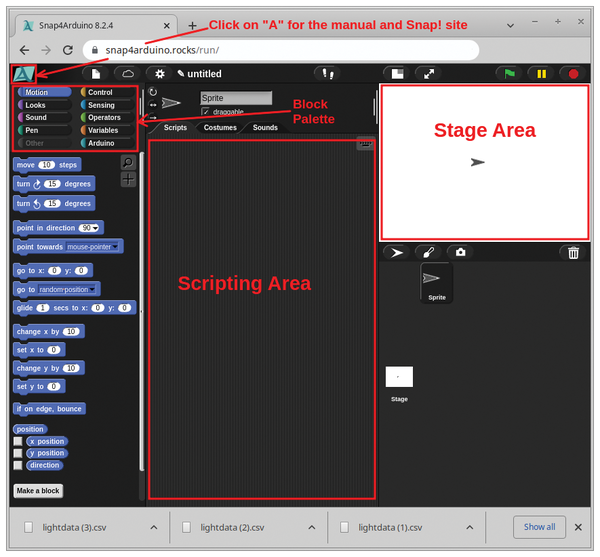Expand lightdata (3).csv download options
600x557 pixels.
point(153,527)
